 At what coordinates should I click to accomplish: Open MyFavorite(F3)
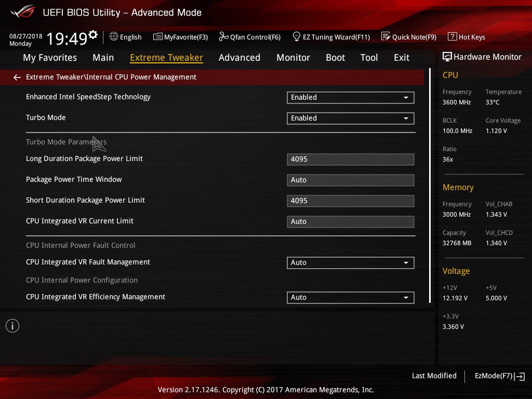coord(180,37)
